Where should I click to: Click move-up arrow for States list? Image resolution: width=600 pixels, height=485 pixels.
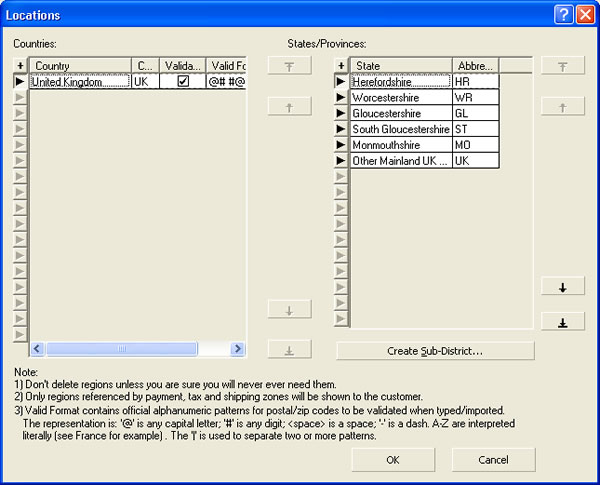tap(562, 106)
